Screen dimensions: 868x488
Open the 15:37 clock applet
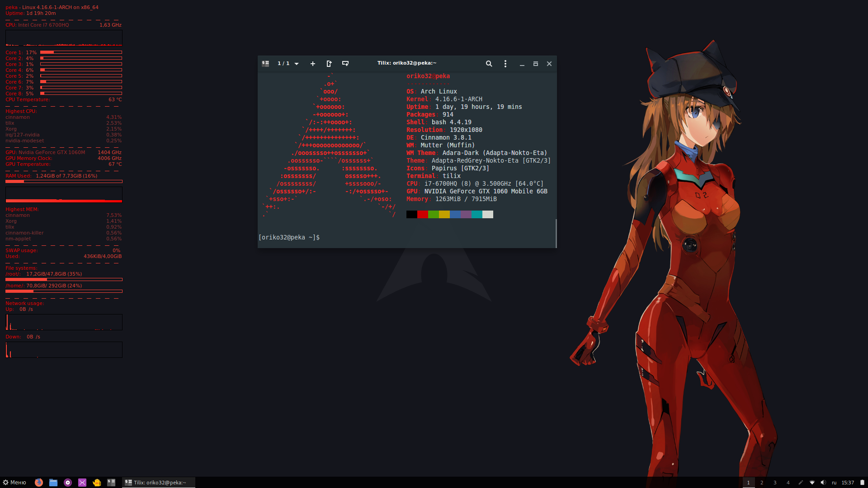848,483
